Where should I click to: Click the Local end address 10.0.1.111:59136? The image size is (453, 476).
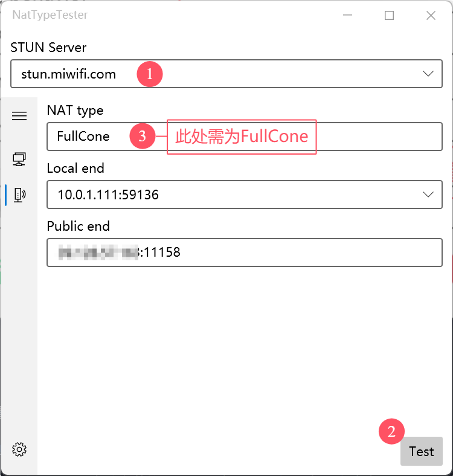tap(108, 195)
